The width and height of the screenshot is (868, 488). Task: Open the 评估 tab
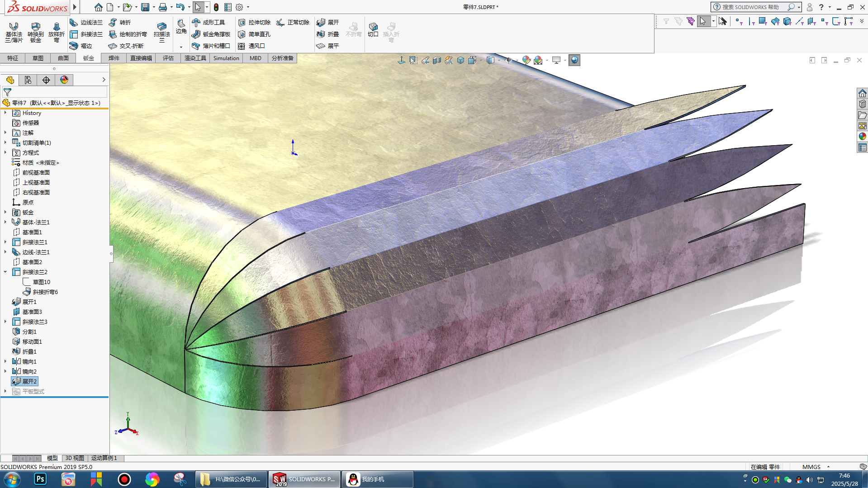168,58
